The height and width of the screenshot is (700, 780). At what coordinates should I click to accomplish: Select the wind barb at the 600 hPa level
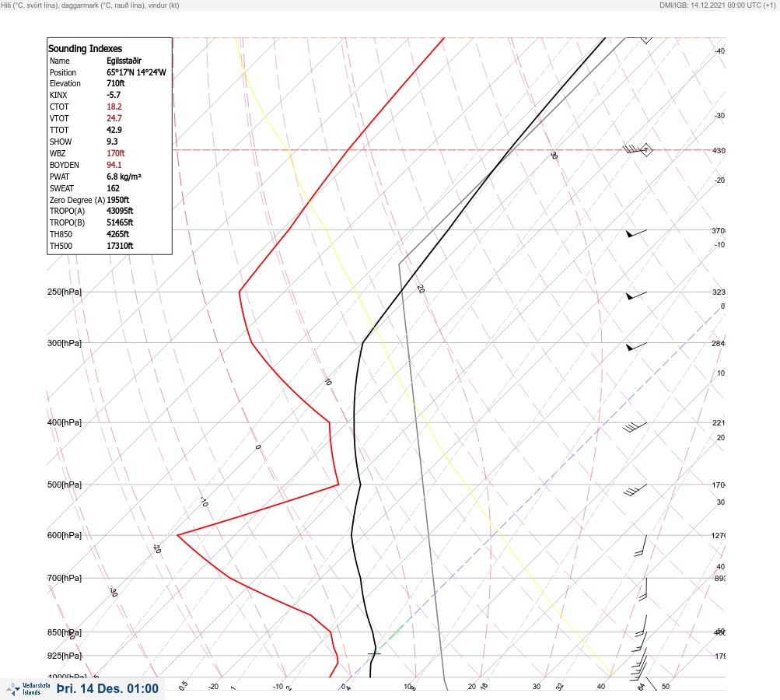641,545
